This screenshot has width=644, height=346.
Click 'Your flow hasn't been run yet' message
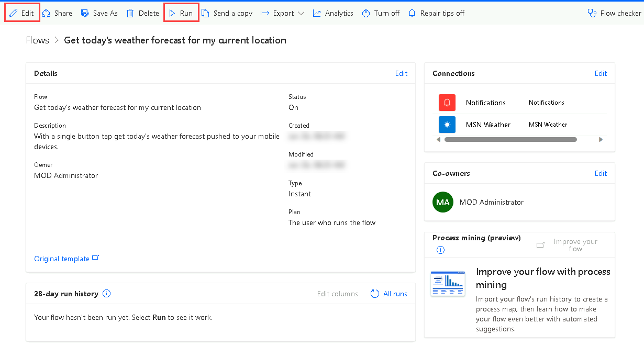[x=123, y=317]
